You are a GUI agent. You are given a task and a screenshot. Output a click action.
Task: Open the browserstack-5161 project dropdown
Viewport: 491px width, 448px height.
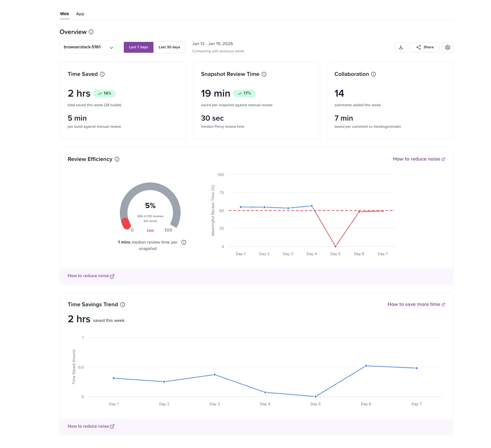88,47
